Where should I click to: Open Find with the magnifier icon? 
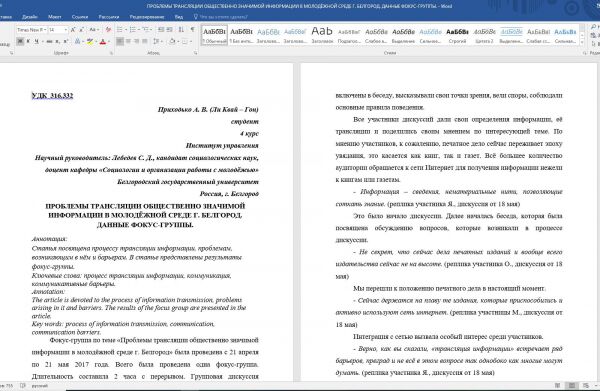[593, 27]
